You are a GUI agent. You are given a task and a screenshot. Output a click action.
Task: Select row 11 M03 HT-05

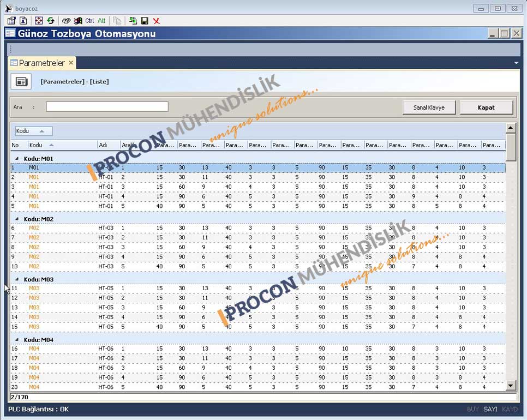(258, 289)
